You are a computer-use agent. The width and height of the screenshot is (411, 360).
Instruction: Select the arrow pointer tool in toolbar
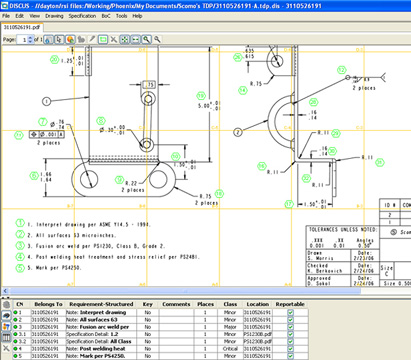[x=59, y=40]
